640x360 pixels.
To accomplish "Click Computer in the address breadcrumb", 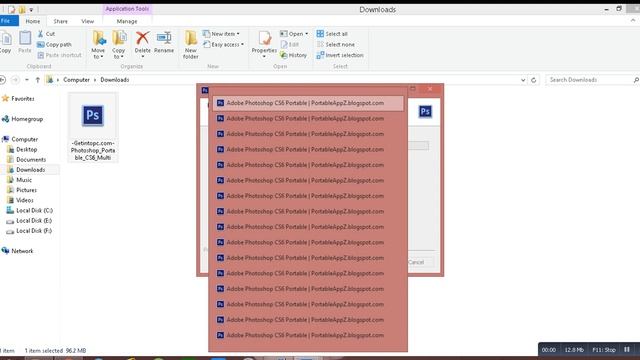I will pos(76,80).
